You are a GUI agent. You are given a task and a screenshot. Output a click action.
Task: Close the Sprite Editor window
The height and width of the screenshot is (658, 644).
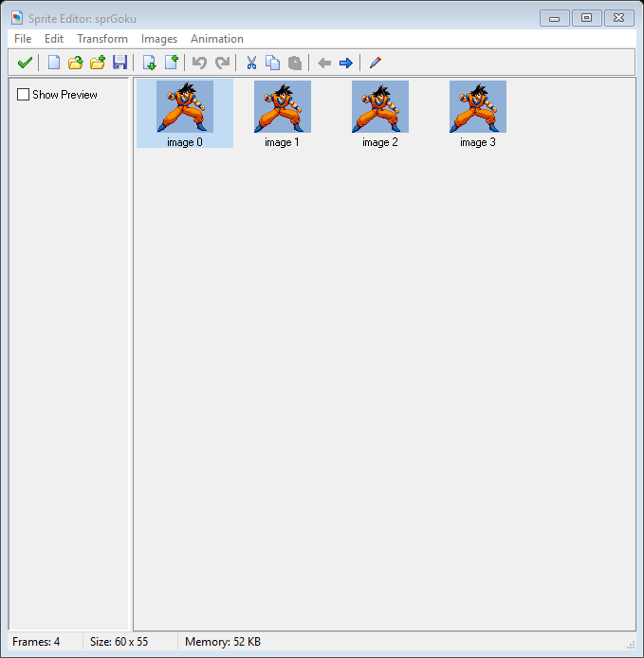pyautogui.click(x=618, y=18)
